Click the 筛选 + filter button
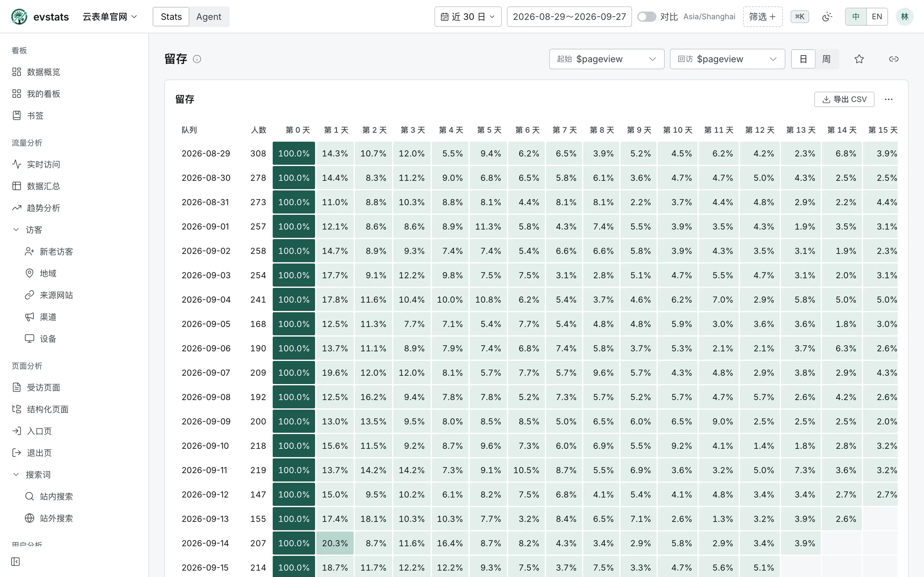This screenshot has height=577, width=924. pos(763,17)
